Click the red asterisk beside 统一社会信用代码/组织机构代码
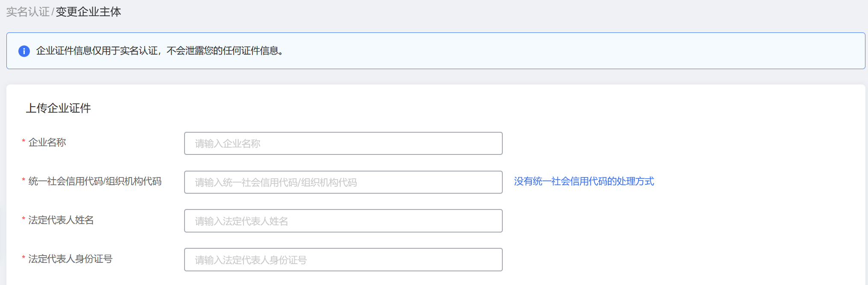Image resolution: width=868 pixels, height=285 pixels. coord(23,180)
